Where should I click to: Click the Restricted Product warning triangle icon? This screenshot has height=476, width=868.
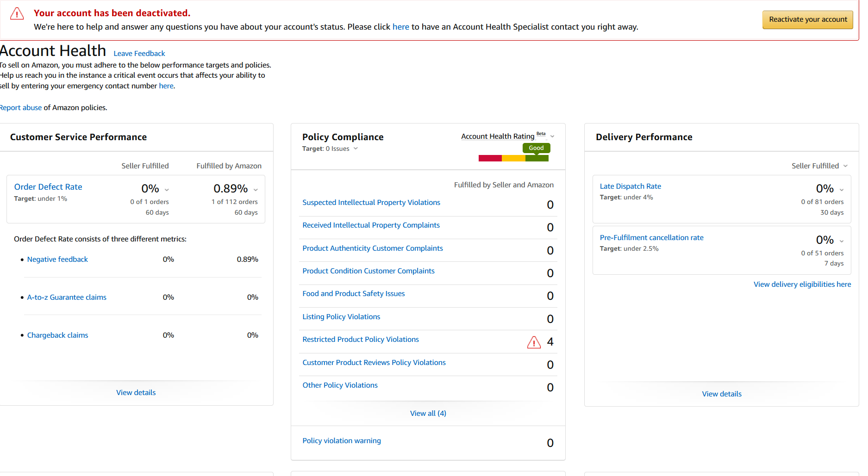(x=534, y=342)
